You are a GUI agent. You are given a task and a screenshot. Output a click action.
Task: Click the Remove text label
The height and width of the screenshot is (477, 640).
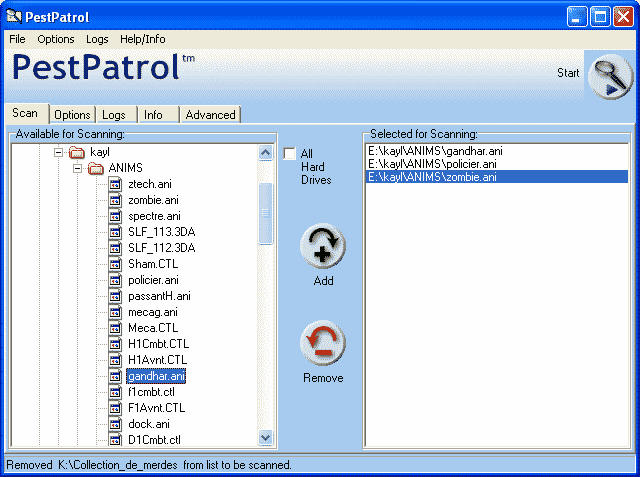[323, 378]
